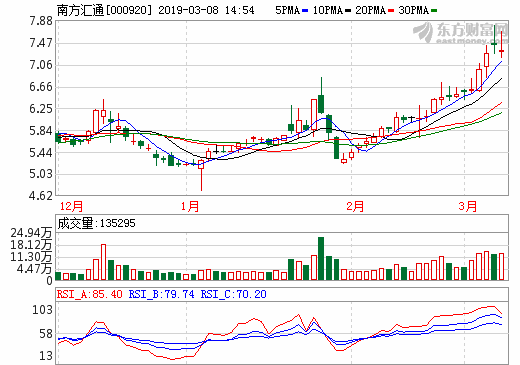This screenshot has height=365, width=520.
Task: Select the 2月 month marker
Action: [x=355, y=206]
